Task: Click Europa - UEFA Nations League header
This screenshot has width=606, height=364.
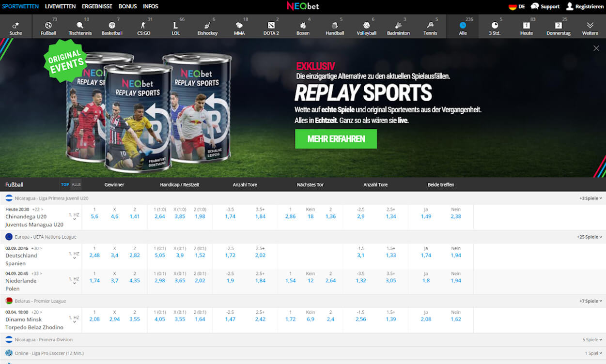Action: [46, 237]
